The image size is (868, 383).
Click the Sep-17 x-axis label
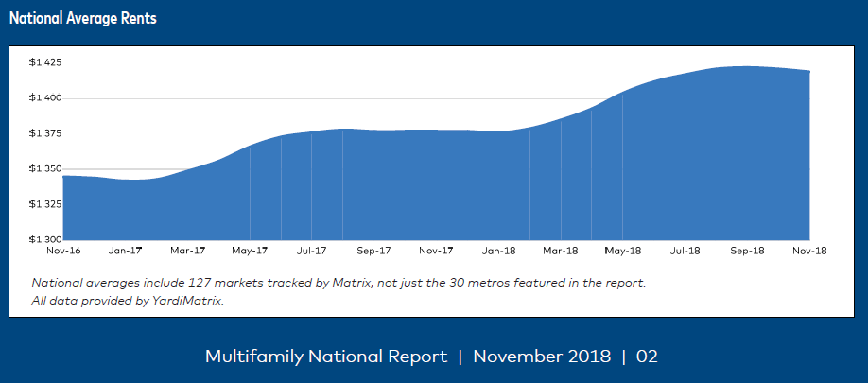point(373,252)
